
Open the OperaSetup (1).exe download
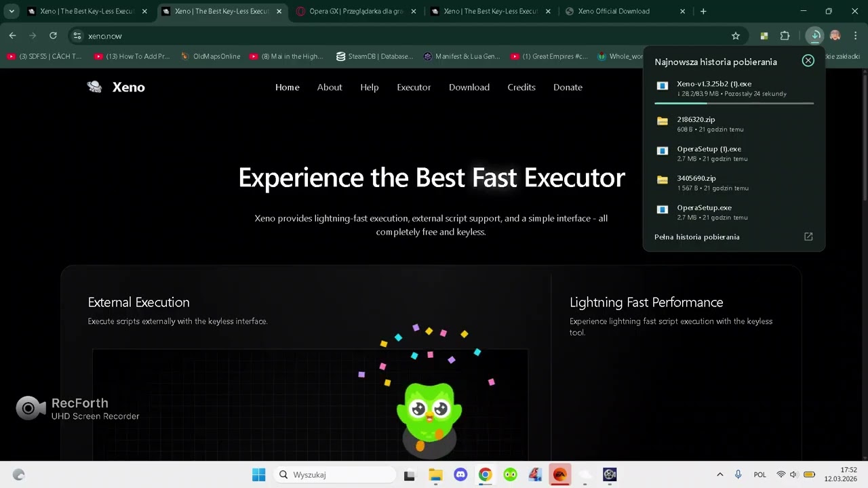734,153
